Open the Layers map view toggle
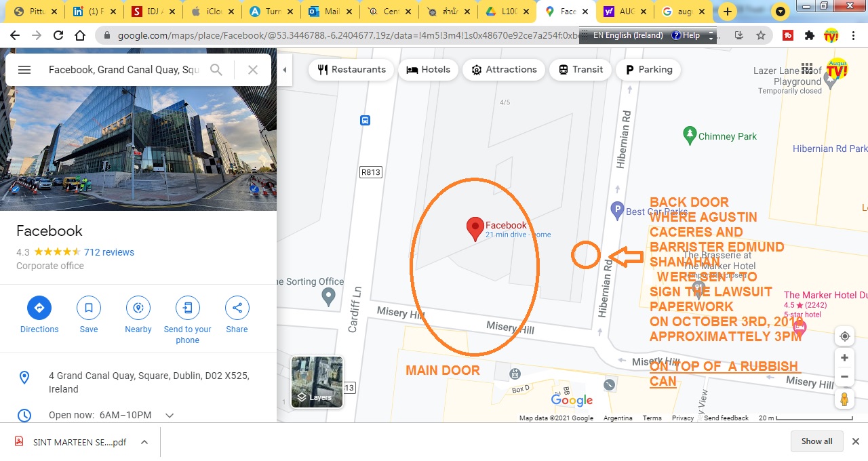Screen dimensions: 868x461 [x=317, y=382]
